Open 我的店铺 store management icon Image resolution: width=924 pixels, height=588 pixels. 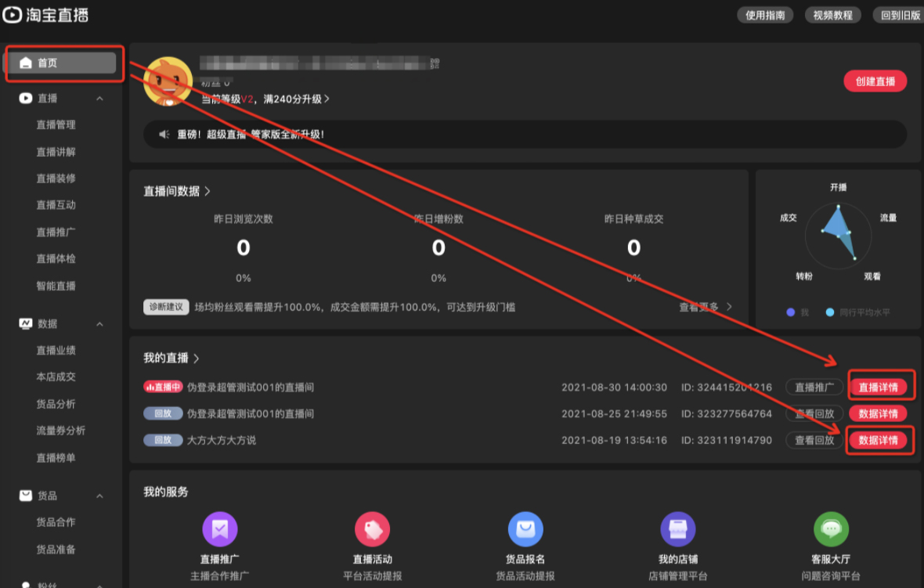tap(677, 528)
